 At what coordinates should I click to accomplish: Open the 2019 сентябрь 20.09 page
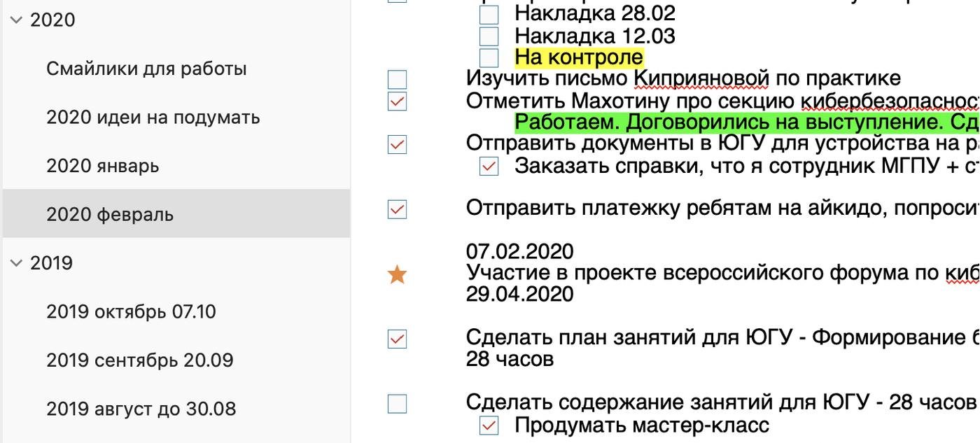point(139,360)
